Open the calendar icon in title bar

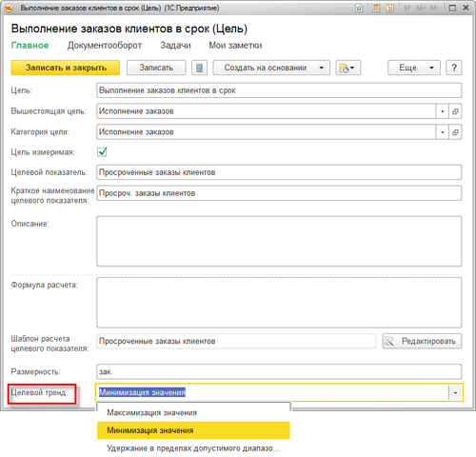pyautogui.click(x=390, y=8)
